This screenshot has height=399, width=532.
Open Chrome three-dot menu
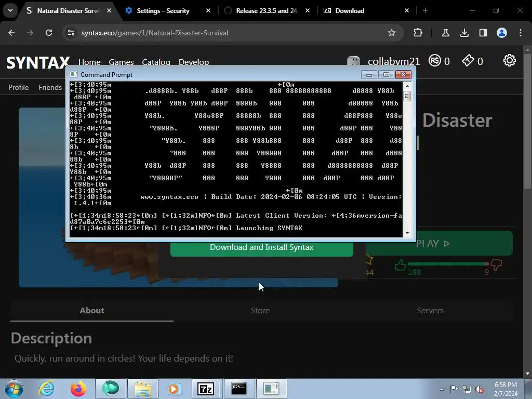tap(521, 33)
